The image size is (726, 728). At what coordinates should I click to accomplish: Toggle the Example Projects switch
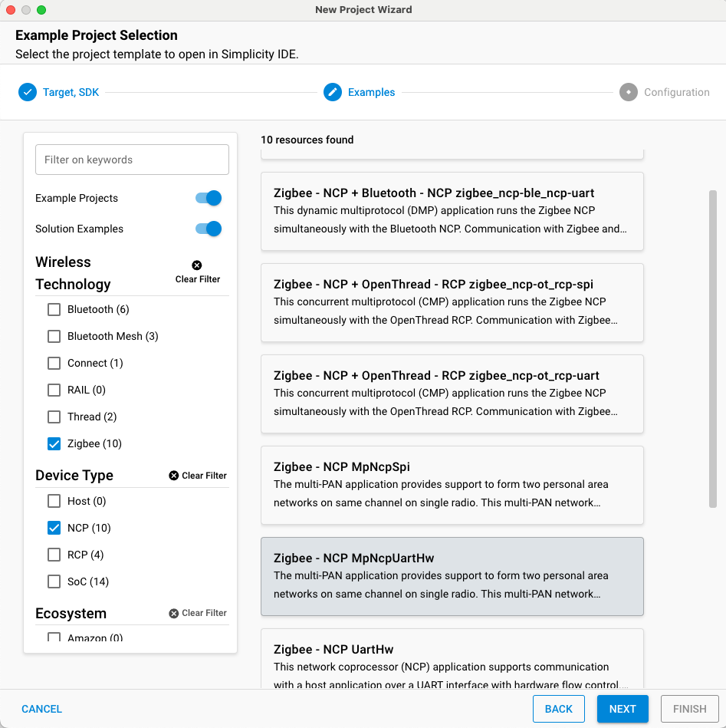[x=209, y=198]
